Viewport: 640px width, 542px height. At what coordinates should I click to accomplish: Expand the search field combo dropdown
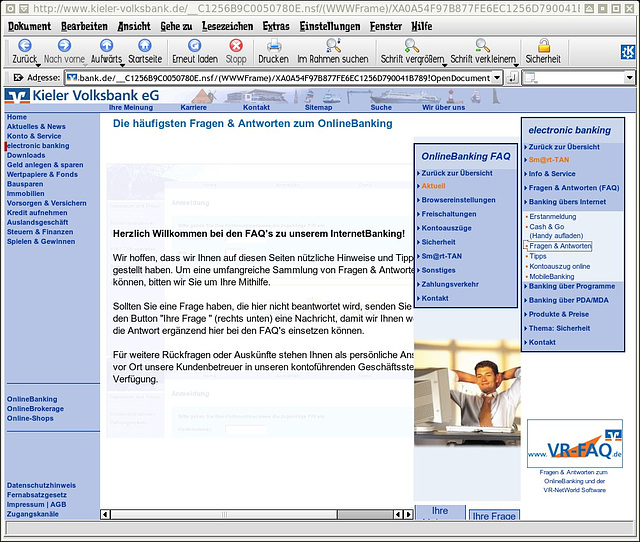[629, 78]
